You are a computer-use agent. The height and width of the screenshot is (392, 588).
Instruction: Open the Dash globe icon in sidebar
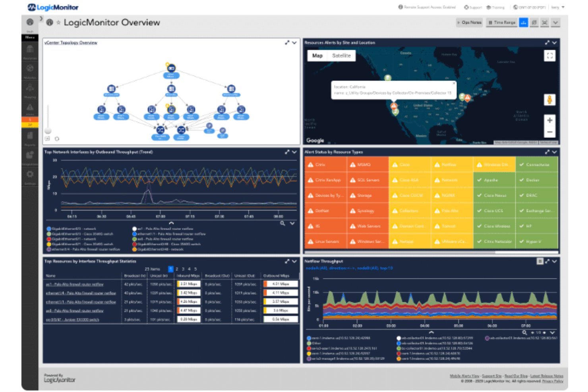[30, 22]
